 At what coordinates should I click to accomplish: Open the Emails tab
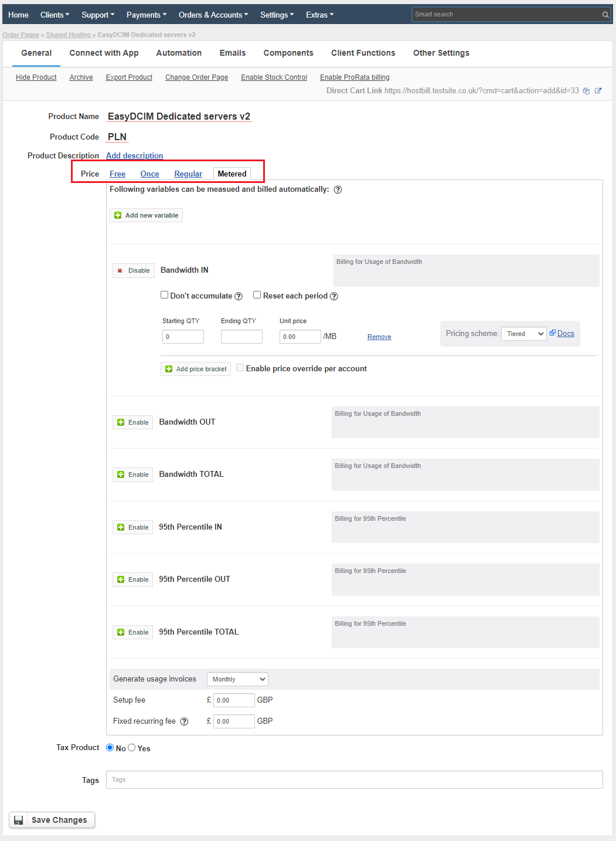(233, 53)
